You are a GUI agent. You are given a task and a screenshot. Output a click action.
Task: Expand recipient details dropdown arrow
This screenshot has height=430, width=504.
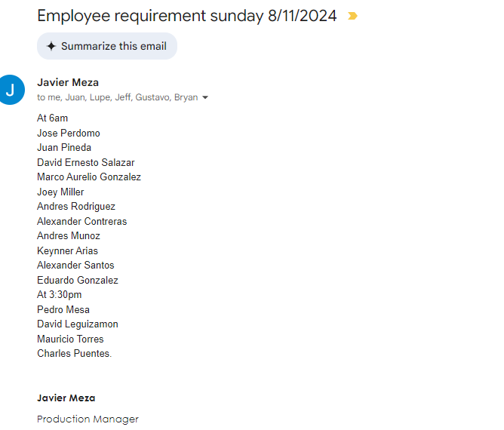[x=205, y=98]
